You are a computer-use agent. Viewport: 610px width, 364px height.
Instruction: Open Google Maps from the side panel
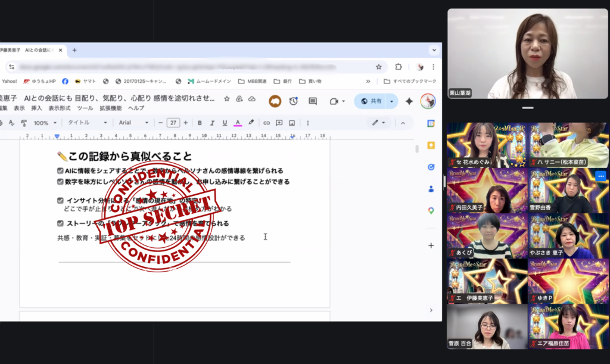coord(431,210)
